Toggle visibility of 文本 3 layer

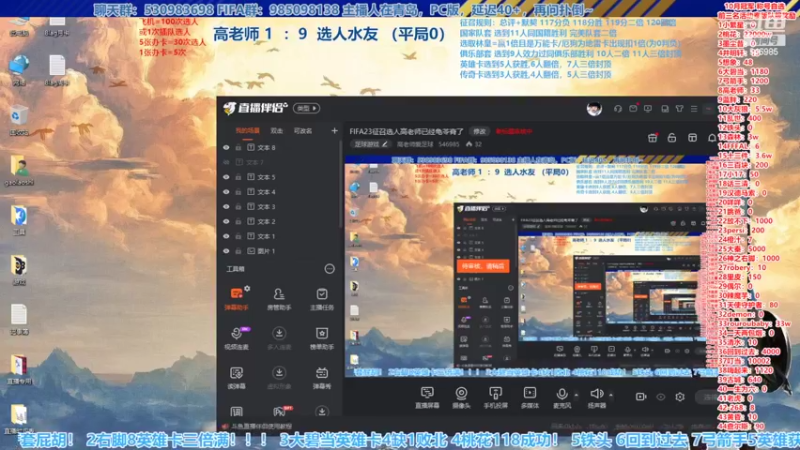226,207
